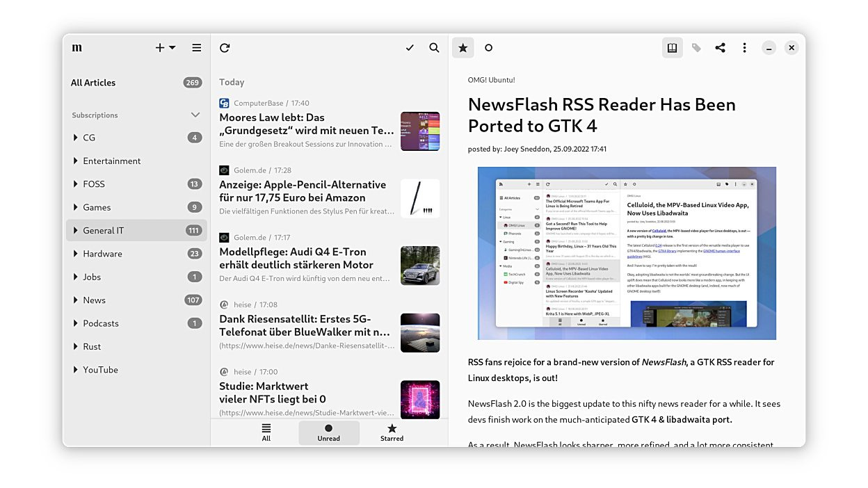Open the share article icon
This screenshot has height=488, width=868.
[x=721, y=48]
